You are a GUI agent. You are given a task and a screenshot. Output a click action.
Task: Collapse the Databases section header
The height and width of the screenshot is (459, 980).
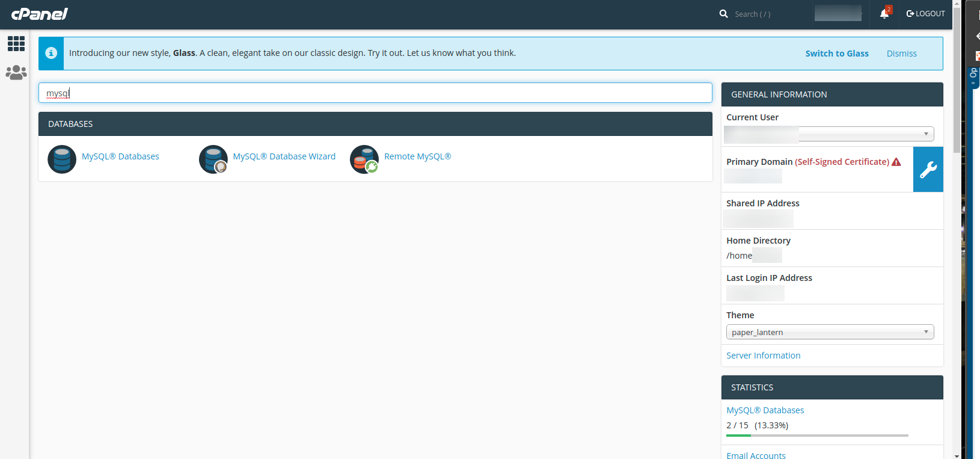375,124
